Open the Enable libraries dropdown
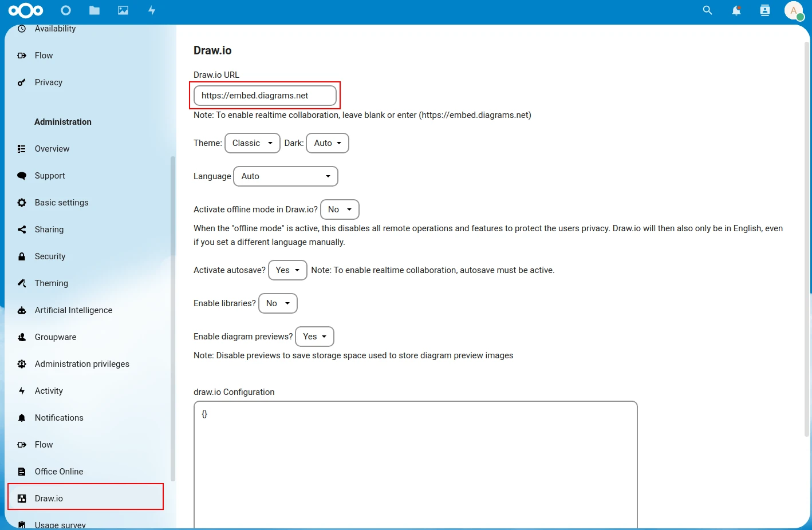The image size is (812, 530). [x=278, y=303]
